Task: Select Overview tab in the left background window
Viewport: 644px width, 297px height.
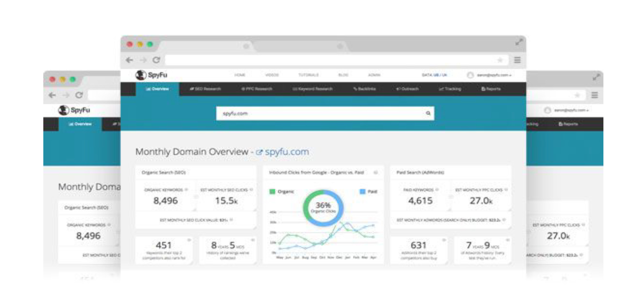Action: [80, 124]
